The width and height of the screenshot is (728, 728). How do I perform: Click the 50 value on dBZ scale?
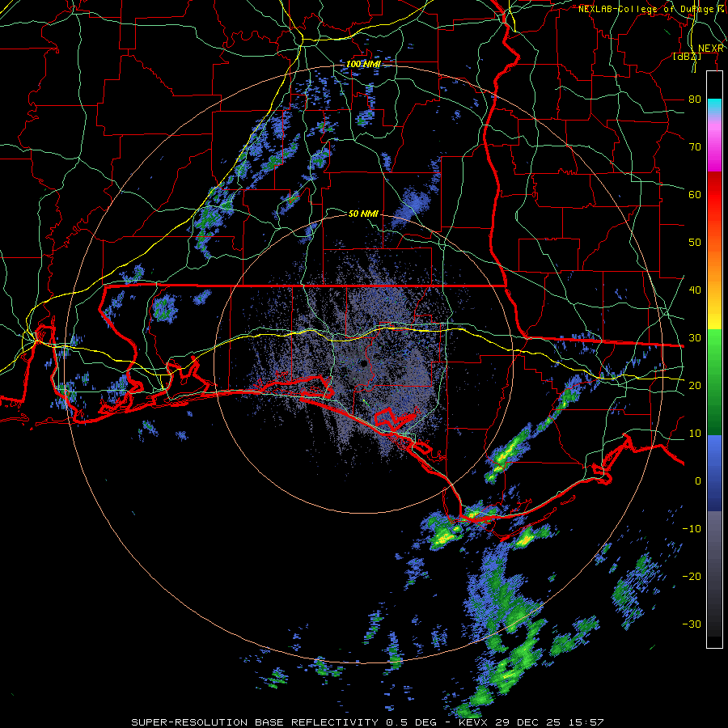tap(695, 243)
